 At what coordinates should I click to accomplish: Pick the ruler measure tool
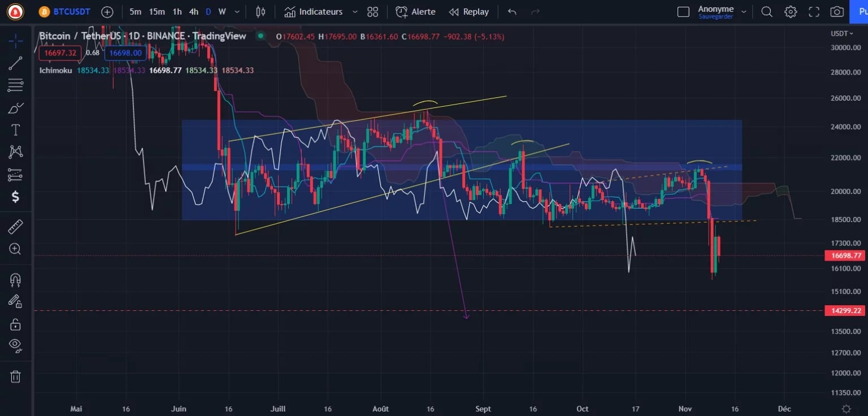[15, 227]
